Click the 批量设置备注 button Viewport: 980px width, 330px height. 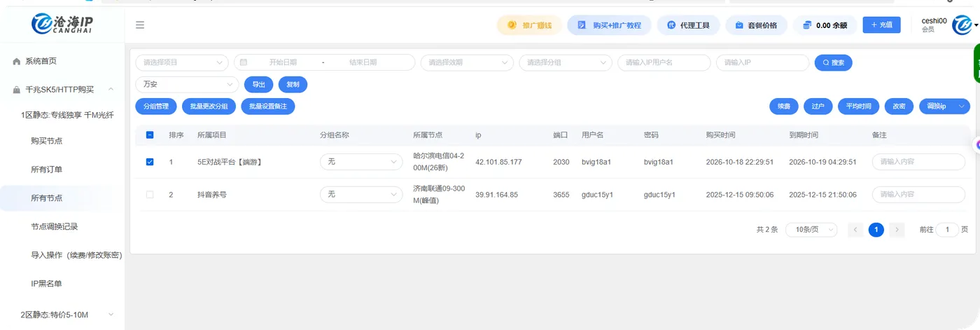[x=268, y=106]
